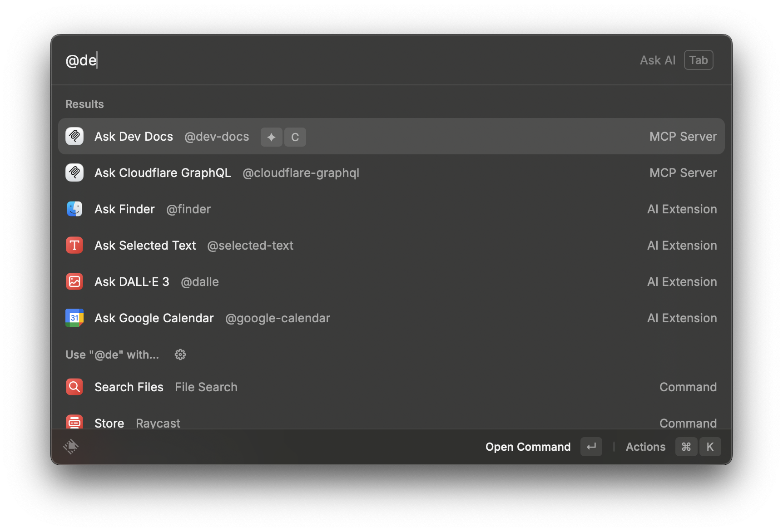Viewport: 783px width, 532px height.
Task: Select Ask Google Calendar result
Action: (391, 318)
